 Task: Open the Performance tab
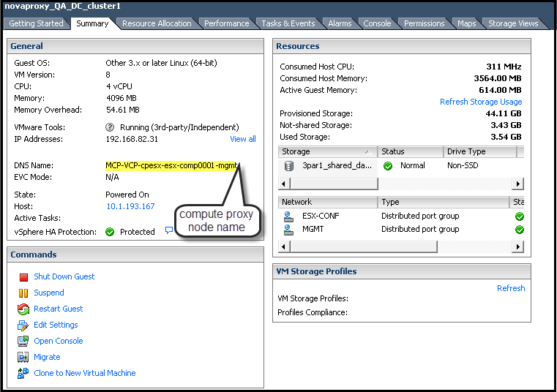[x=226, y=23]
